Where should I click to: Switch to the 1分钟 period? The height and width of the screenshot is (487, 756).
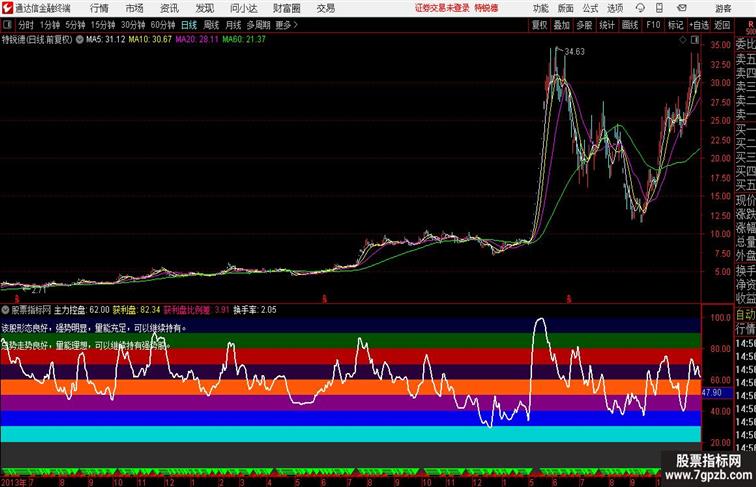50,25
